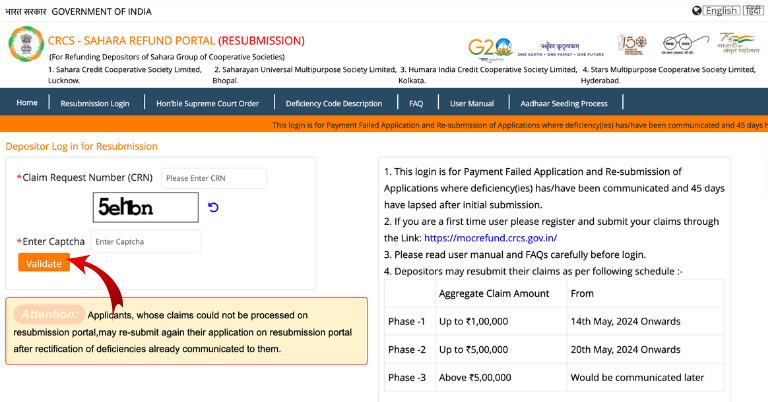
Task: Refresh the captcha image
Action: 213,207
